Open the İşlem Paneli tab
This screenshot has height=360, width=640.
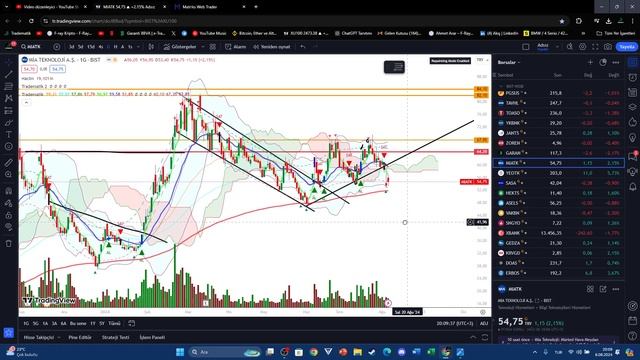pyautogui.click(x=152, y=338)
